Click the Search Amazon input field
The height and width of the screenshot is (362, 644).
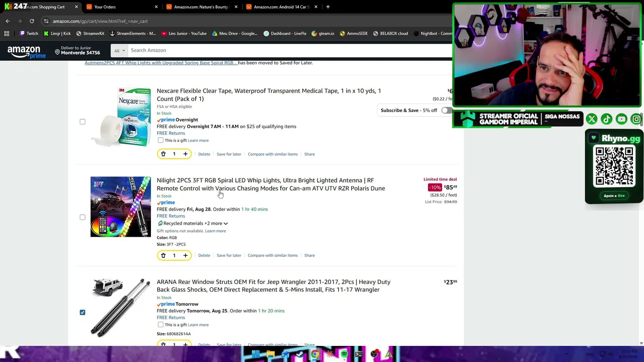click(289, 50)
